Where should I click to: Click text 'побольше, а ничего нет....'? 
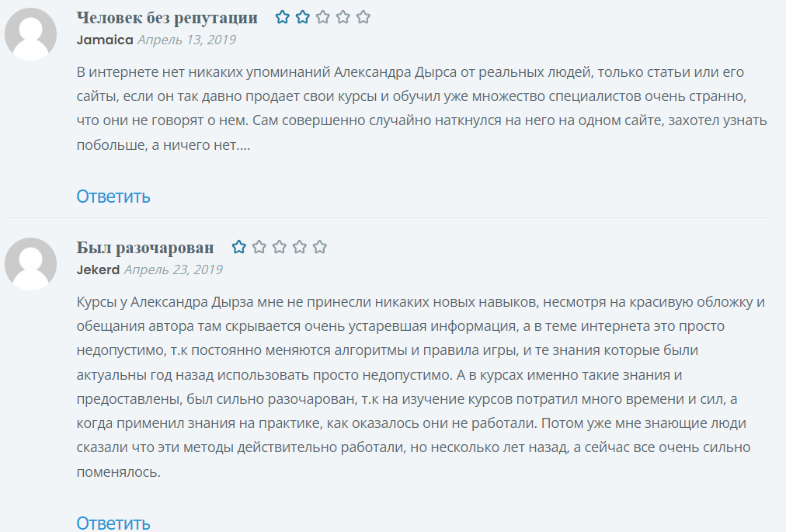click(x=163, y=145)
